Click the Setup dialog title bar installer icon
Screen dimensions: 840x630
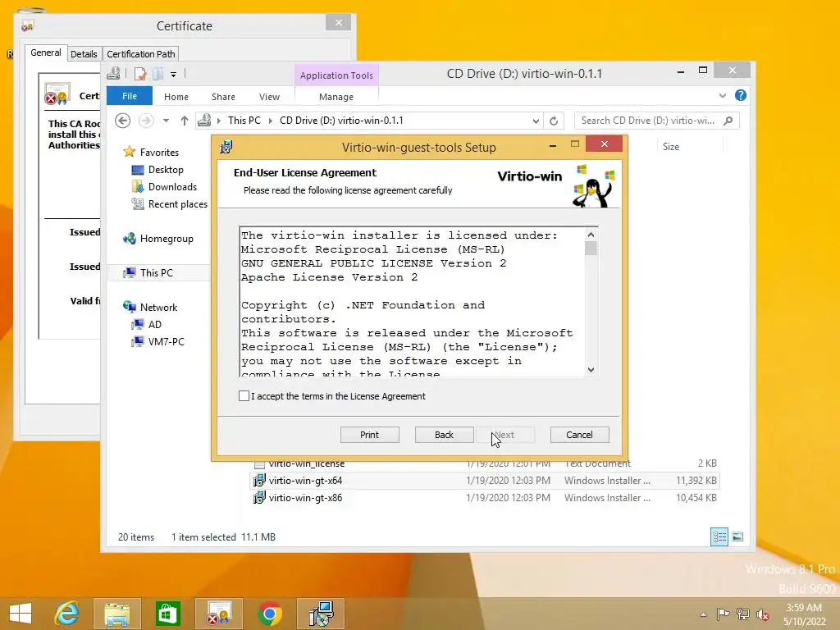[226, 146]
